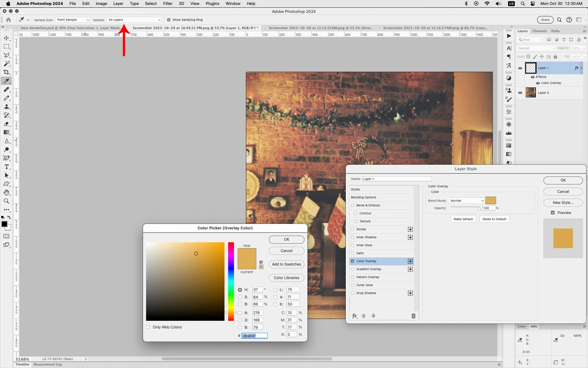Select the Crop tool in the toolbar
Viewport: 588px width, 368px height.
(6, 72)
